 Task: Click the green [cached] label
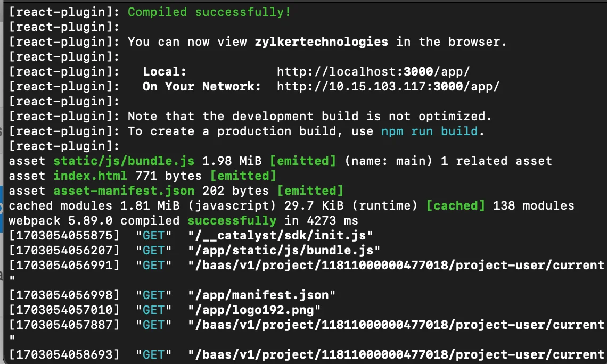455,205
